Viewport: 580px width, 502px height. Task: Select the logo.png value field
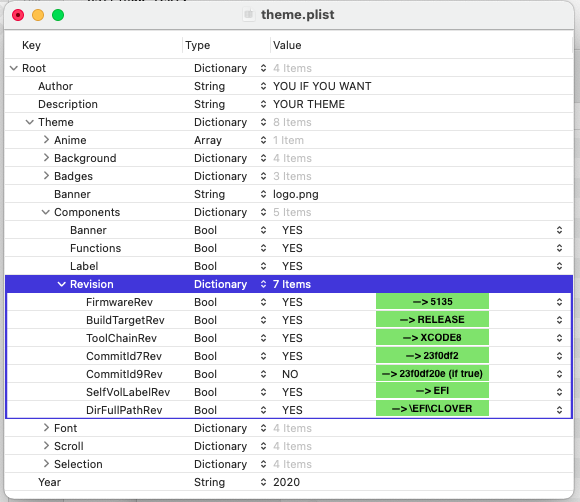296,194
